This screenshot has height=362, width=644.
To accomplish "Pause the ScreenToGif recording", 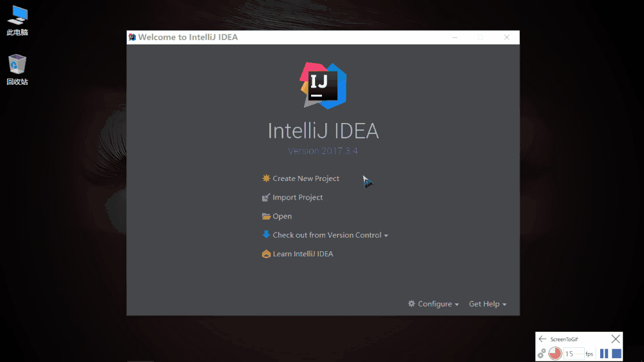I will [x=604, y=354].
